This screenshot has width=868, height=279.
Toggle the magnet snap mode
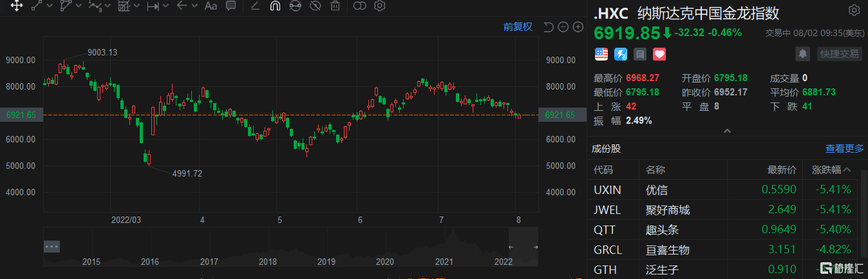pos(275,6)
